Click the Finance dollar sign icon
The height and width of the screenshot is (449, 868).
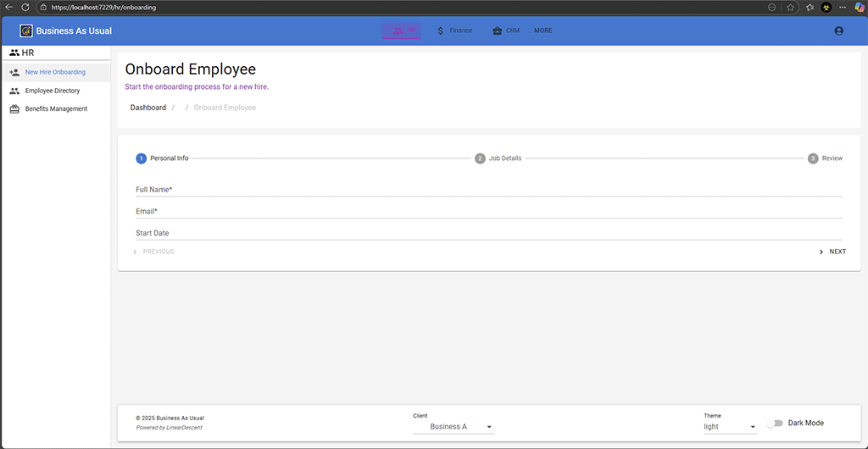[441, 30]
